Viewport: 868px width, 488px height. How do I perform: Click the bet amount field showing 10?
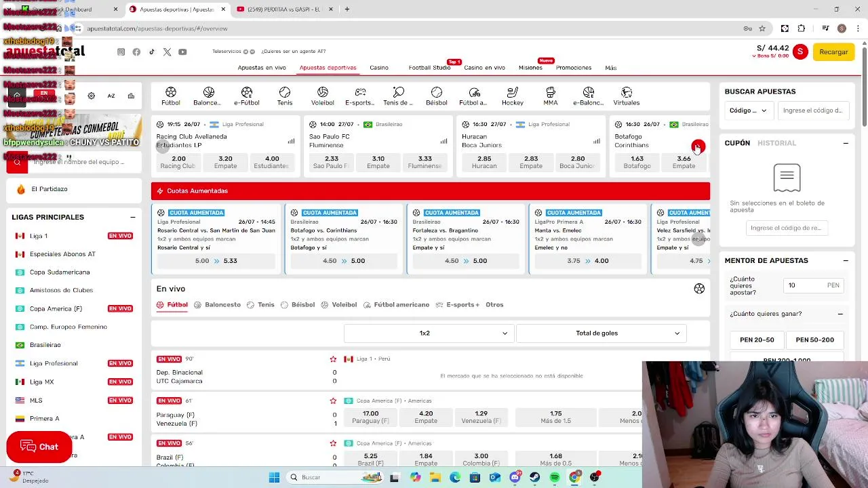(x=813, y=285)
